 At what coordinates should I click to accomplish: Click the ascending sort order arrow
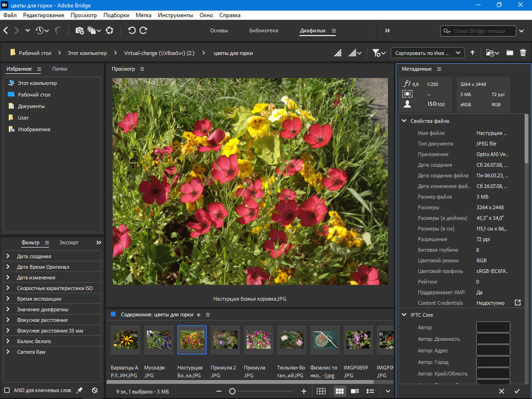coord(472,53)
